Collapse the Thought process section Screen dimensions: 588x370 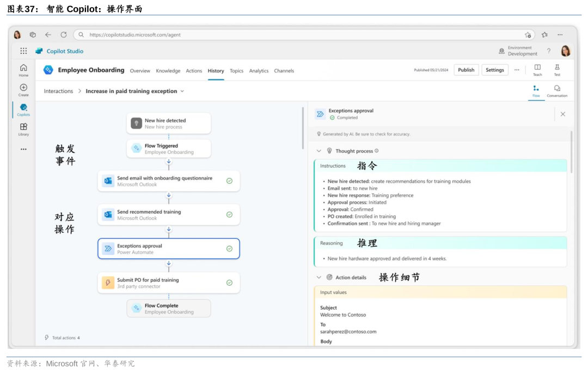(x=319, y=151)
